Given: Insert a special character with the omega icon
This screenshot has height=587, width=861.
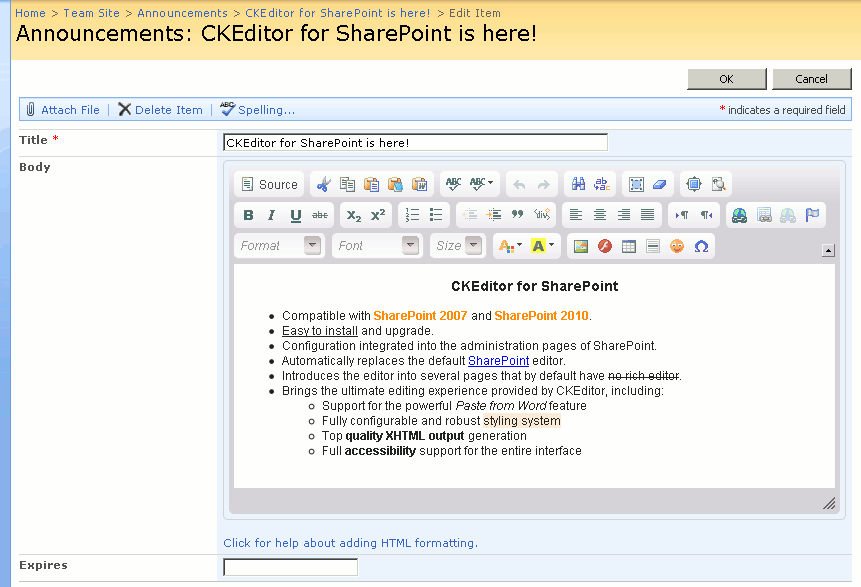Looking at the screenshot, I should pos(701,246).
